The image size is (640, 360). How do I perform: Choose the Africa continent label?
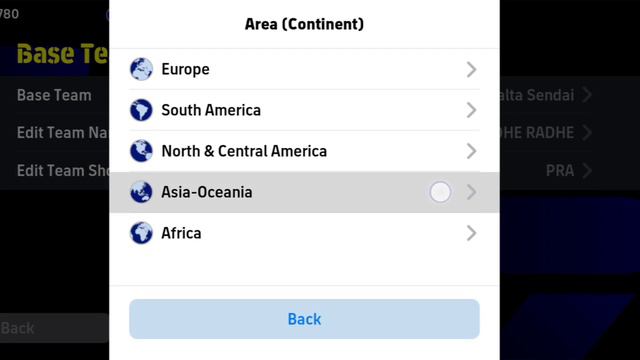tap(181, 233)
